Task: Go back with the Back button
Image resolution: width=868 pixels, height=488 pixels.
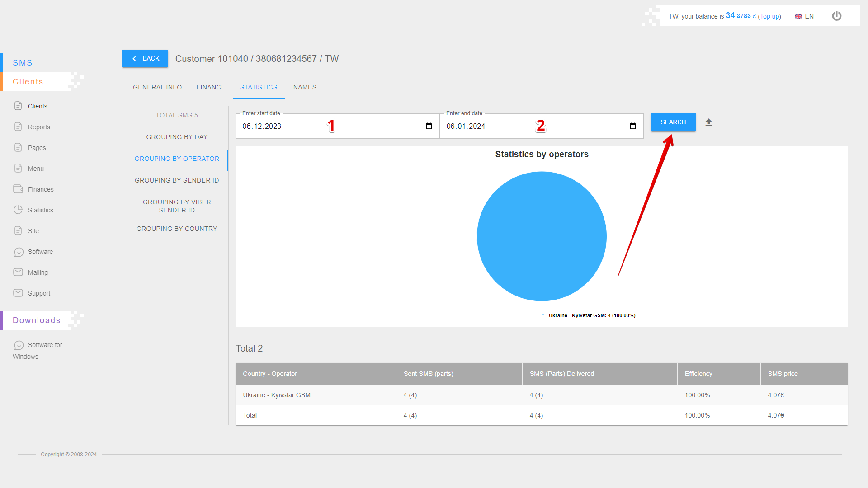Action: pyautogui.click(x=145, y=59)
